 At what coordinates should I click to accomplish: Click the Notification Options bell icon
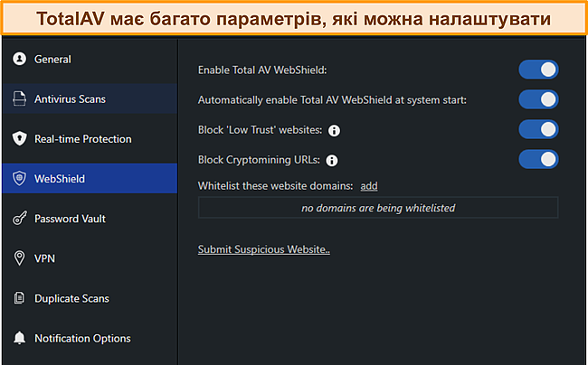coord(18,339)
